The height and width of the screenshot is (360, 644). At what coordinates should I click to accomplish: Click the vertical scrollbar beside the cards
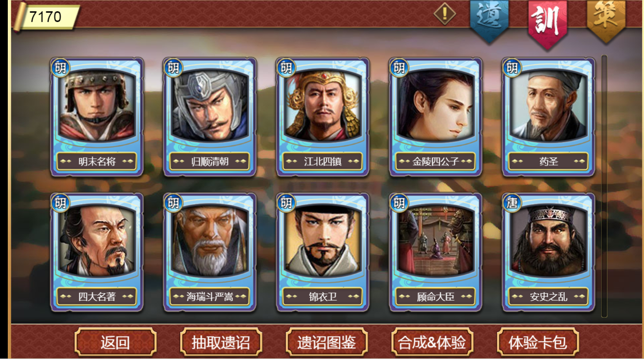point(605,186)
